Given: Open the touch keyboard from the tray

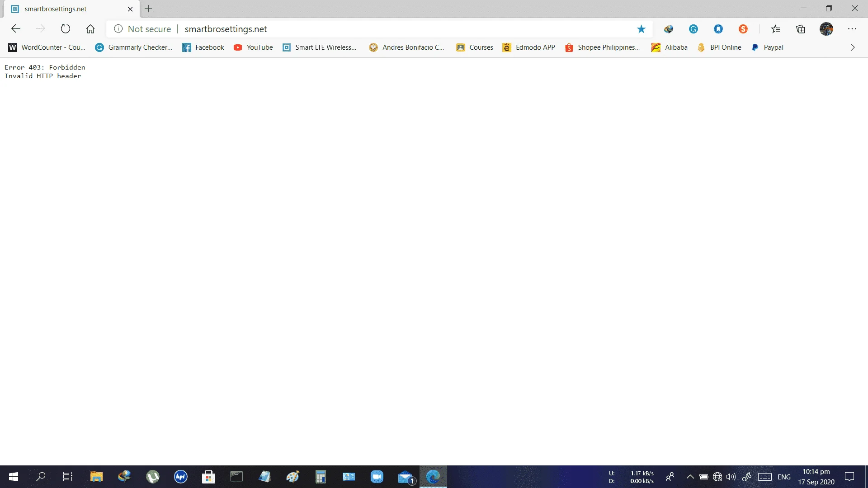Looking at the screenshot, I should pos(765,477).
